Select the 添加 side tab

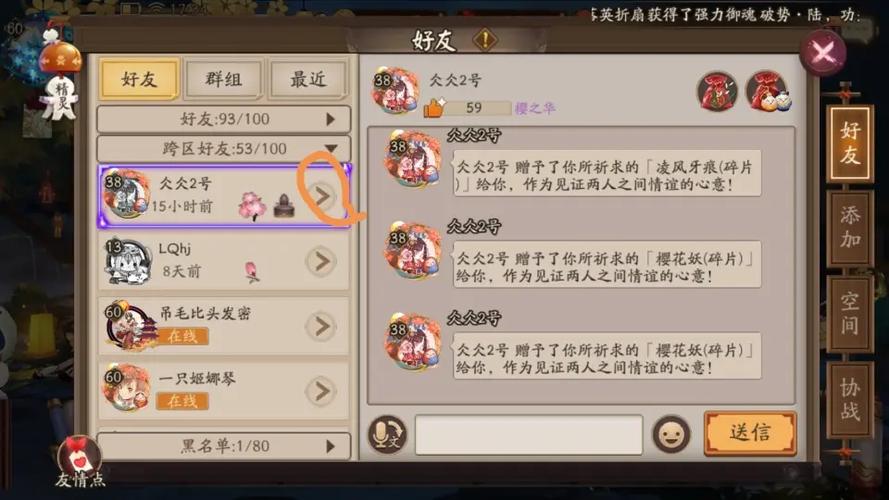coord(850,227)
